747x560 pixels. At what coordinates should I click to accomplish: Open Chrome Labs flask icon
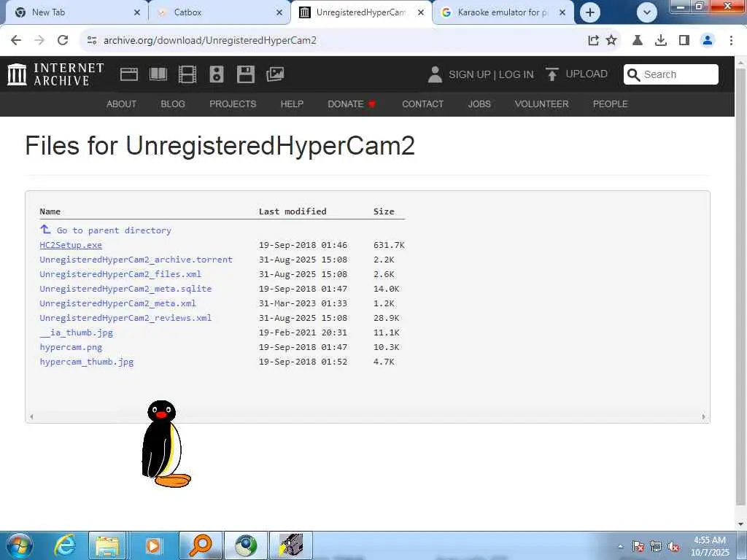tap(638, 41)
